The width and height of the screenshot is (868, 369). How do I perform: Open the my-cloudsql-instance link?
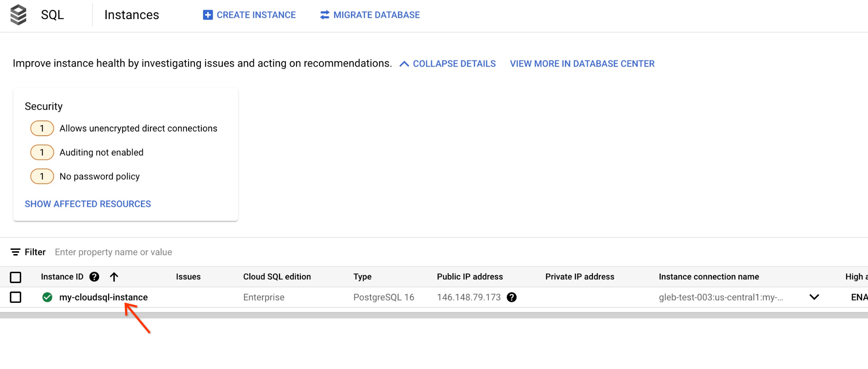pos(103,297)
